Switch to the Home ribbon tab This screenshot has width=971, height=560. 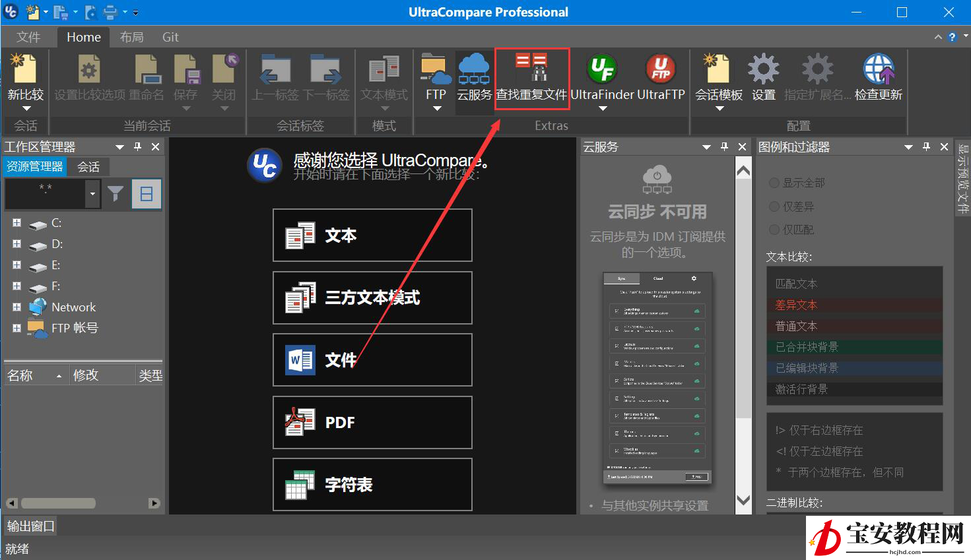coord(84,37)
